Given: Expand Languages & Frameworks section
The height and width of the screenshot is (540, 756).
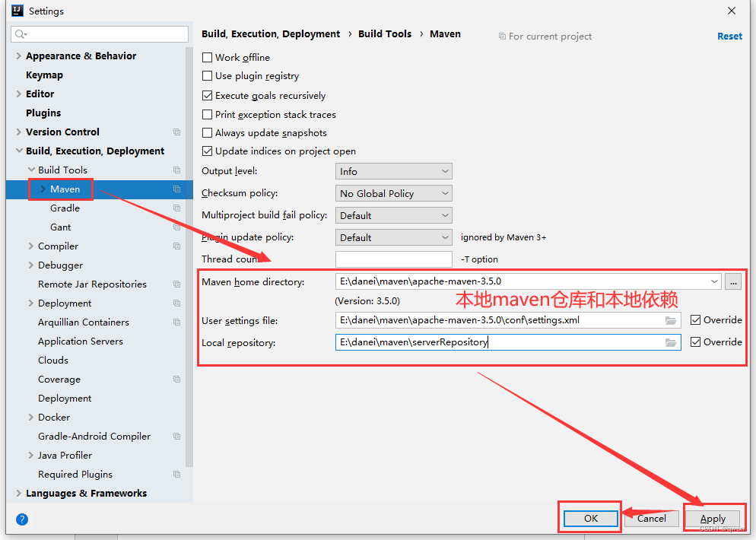Looking at the screenshot, I should pos(19,494).
